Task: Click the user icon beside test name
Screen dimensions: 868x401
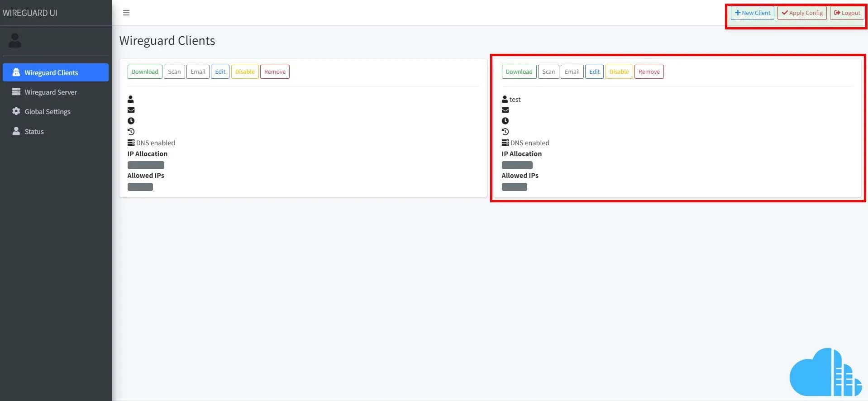Action: point(505,99)
